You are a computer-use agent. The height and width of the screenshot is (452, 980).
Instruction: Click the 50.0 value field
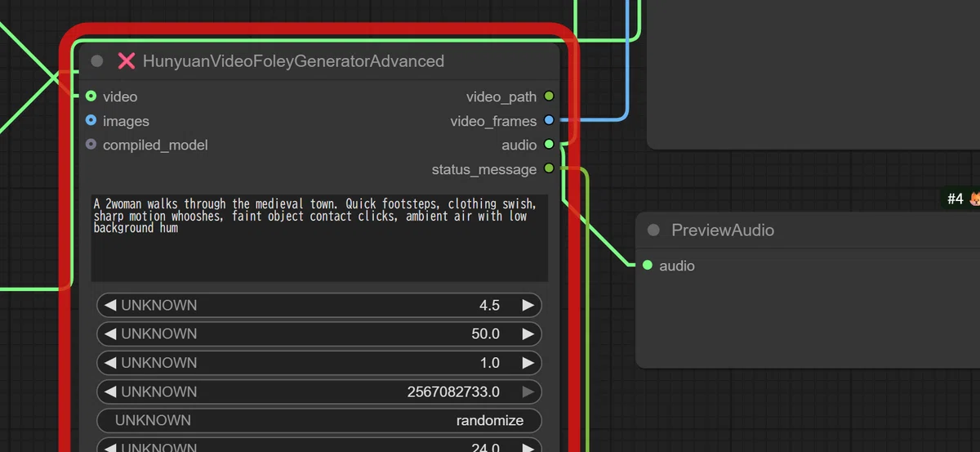[319, 333]
